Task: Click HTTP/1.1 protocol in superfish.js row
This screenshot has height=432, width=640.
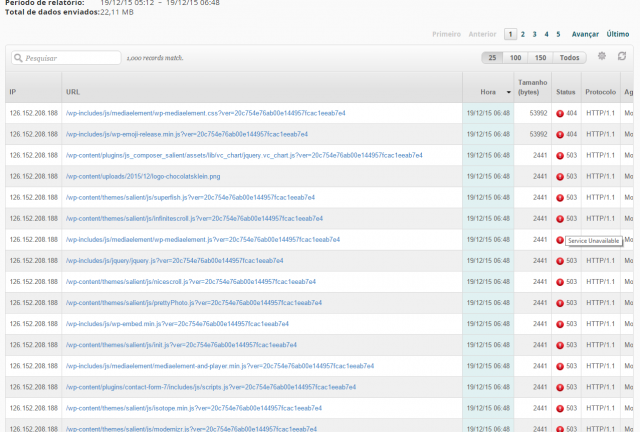Action: click(600, 198)
